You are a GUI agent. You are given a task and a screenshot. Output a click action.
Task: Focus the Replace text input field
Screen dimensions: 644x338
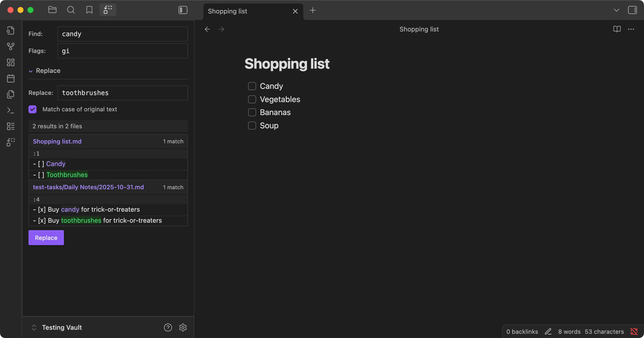tap(123, 93)
